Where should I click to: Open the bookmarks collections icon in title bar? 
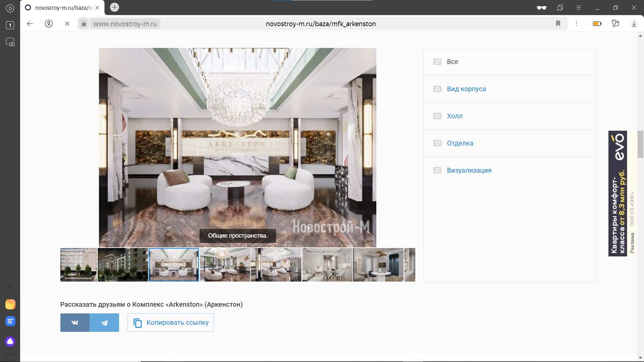click(560, 8)
